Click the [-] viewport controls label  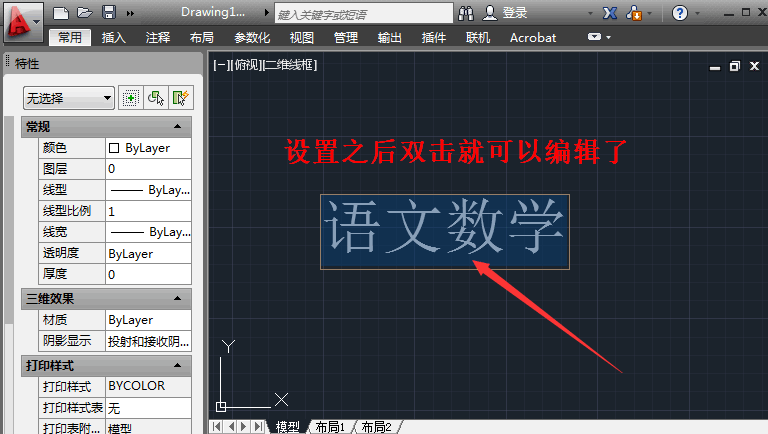click(x=221, y=65)
